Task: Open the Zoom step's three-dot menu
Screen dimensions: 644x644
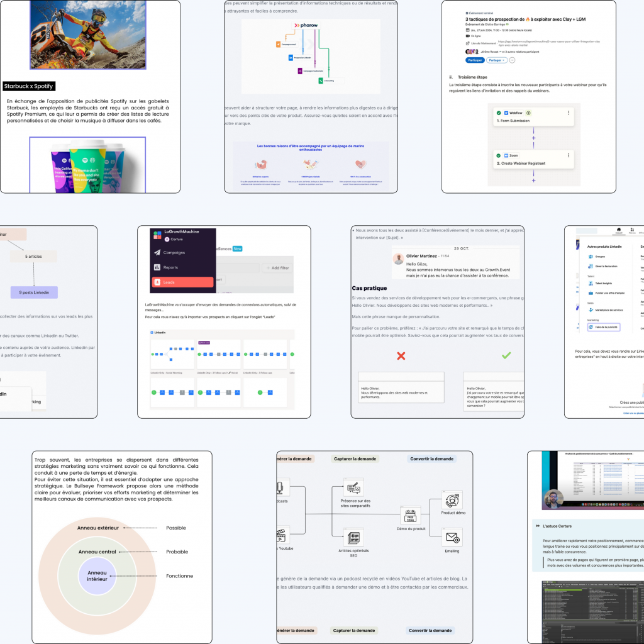Action: click(x=569, y=155)
